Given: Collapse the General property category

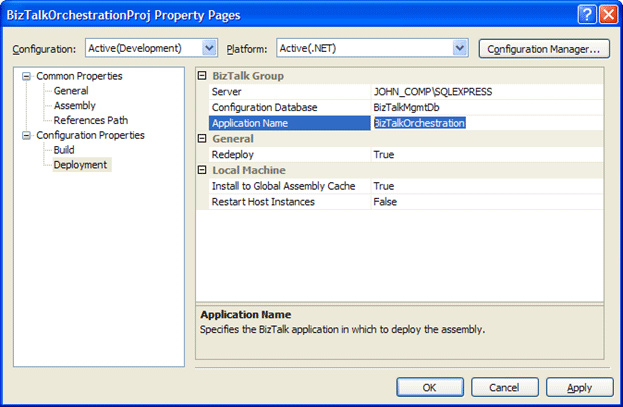Looking at the screenshot, I should click(x=202, y=138).
